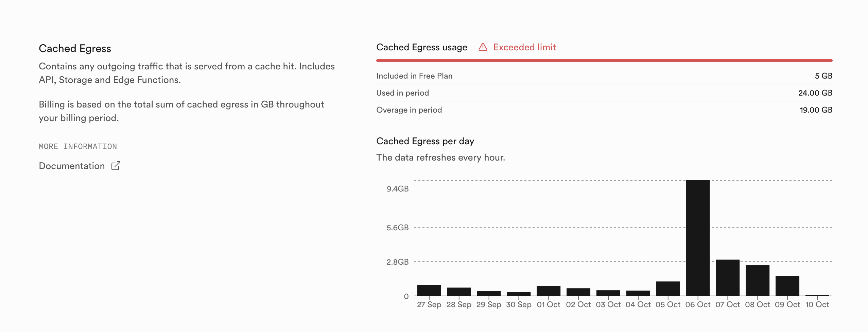Open the Documentation link
Image resolution: width=868 pixels, height=332 pixels.
click(x=72, y=166)
